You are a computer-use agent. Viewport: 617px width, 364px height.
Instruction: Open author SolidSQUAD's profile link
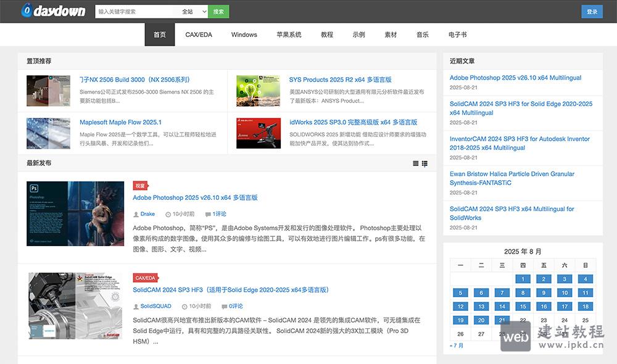pyautogui.click(x=156, y=306)
